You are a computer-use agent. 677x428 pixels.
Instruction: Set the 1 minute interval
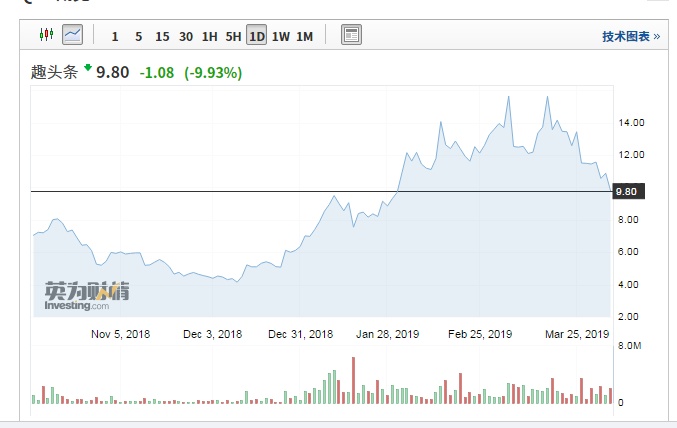pos(115,37)
